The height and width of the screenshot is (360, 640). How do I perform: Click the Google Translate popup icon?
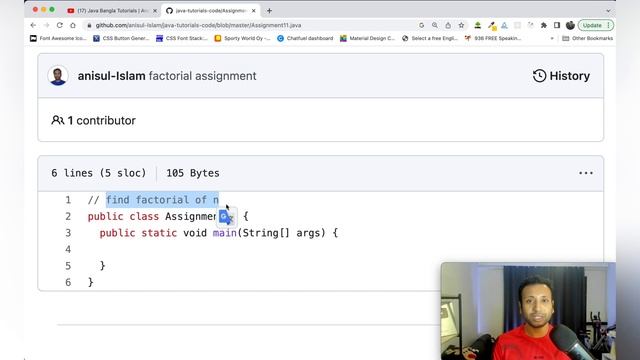click(227, 217)
